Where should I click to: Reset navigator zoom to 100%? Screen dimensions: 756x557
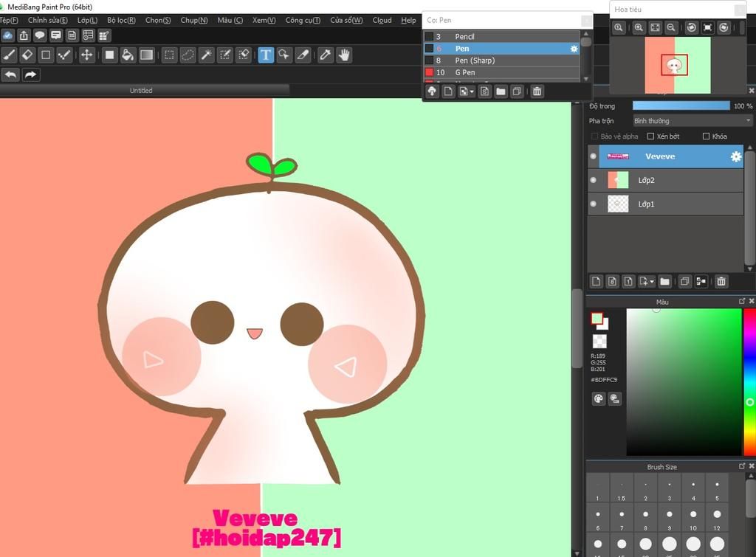pyautogui.click(x=619, y=27)
